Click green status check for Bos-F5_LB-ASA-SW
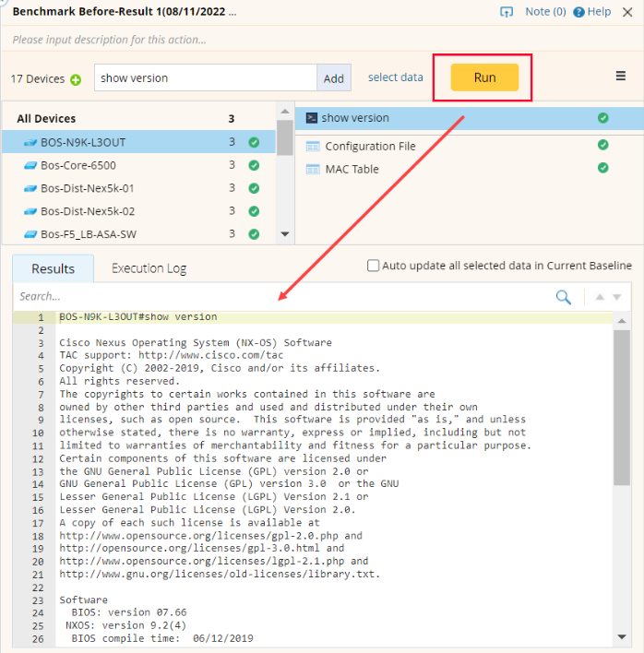 click(x=254, y=234)
